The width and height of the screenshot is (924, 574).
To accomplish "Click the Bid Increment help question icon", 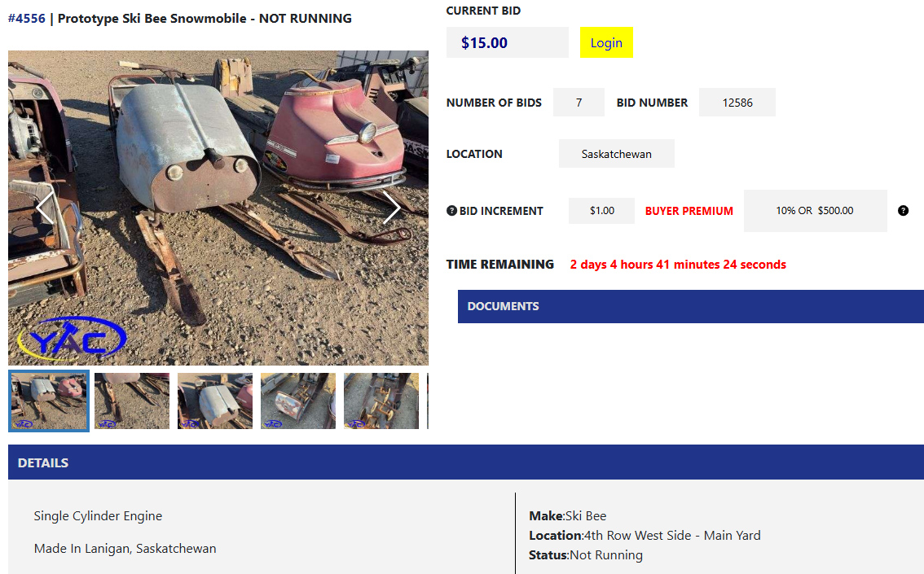I will (451, 211).
